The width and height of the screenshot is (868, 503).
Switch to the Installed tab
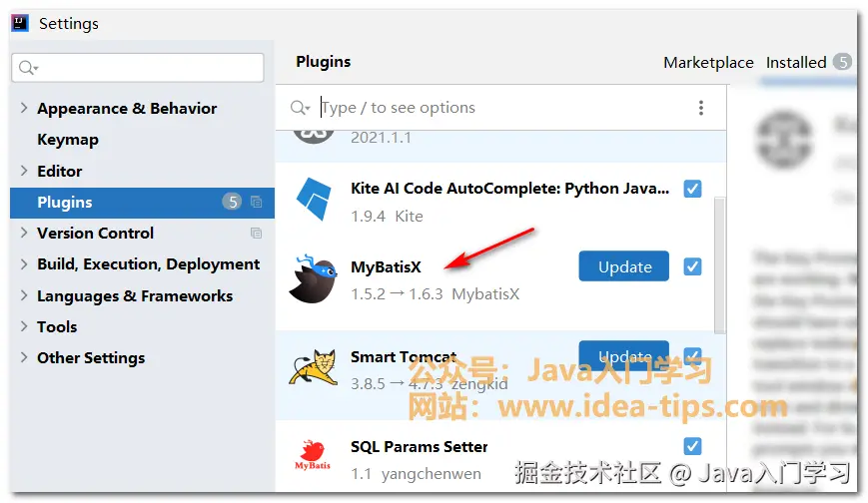click(x=795, y=63)
